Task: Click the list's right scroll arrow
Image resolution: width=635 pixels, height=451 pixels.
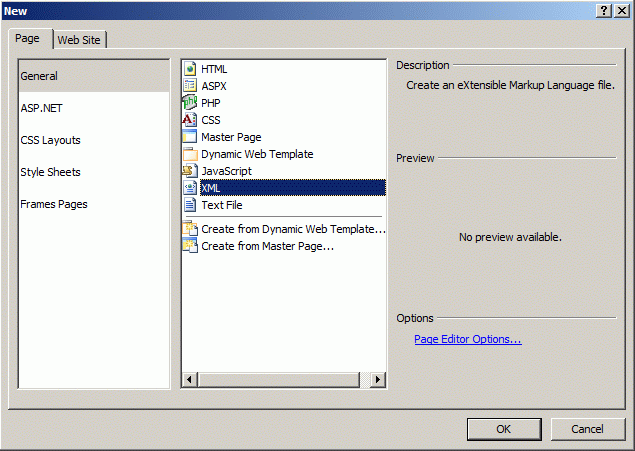Action: coord(378,380)
